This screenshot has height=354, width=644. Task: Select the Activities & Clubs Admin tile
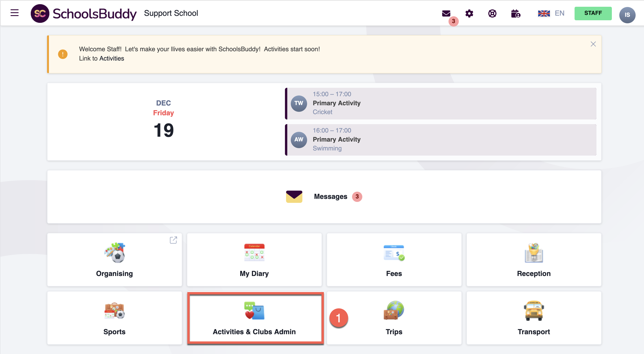(255, 318)
